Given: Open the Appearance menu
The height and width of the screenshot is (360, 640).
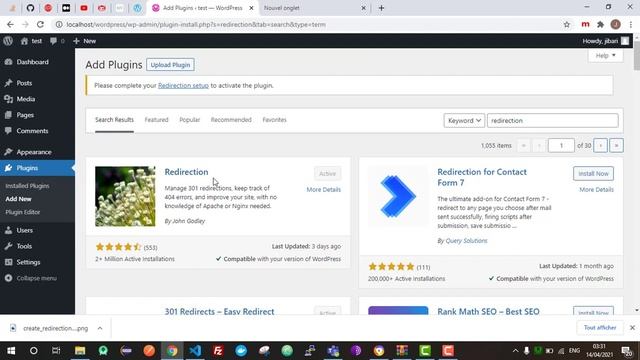Looking at the screenshot, I should click(x=37, y=152).
